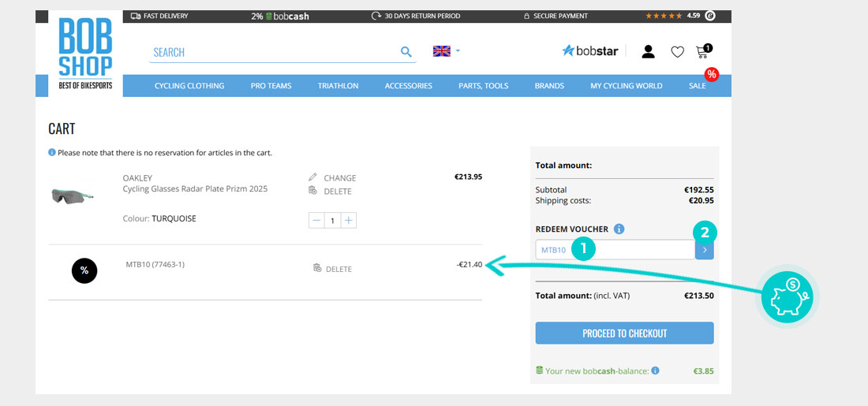Click the info icon beside bobcash-balance

pyautogui.click(x=655, y=371)
